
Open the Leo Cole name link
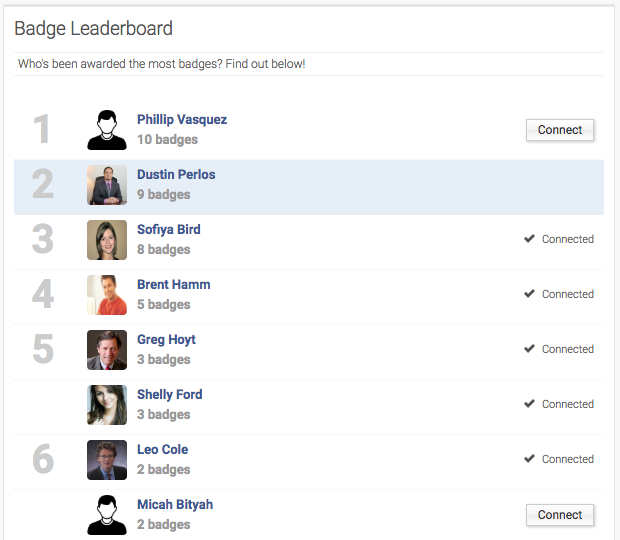(x=163, y=449)
